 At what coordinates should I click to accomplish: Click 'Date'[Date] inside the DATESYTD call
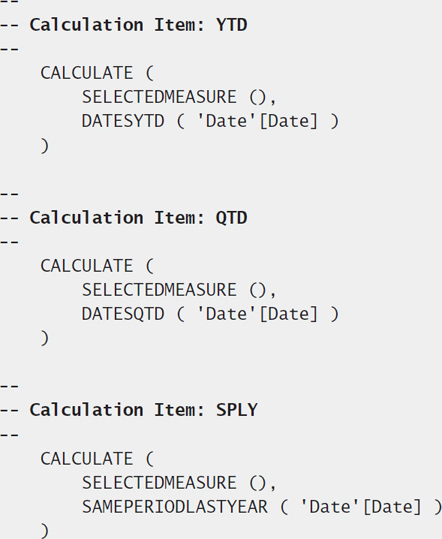pyautogui.click(x=257, y=121)
